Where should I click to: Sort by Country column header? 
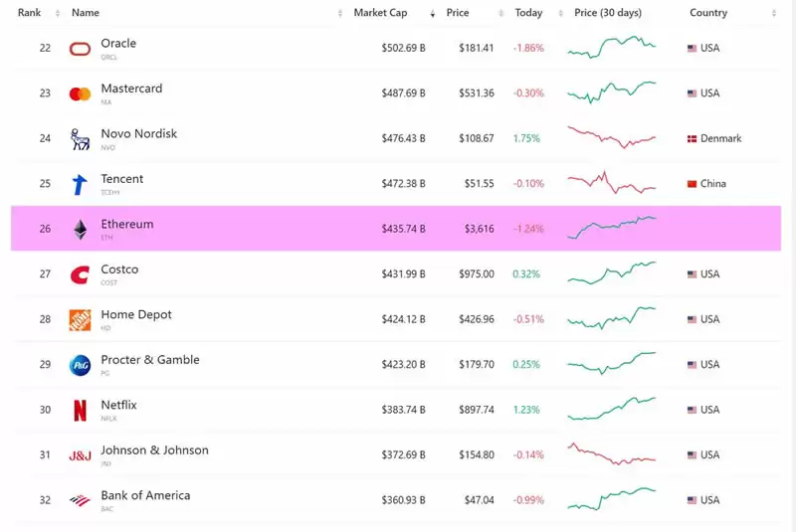(707, 13)
